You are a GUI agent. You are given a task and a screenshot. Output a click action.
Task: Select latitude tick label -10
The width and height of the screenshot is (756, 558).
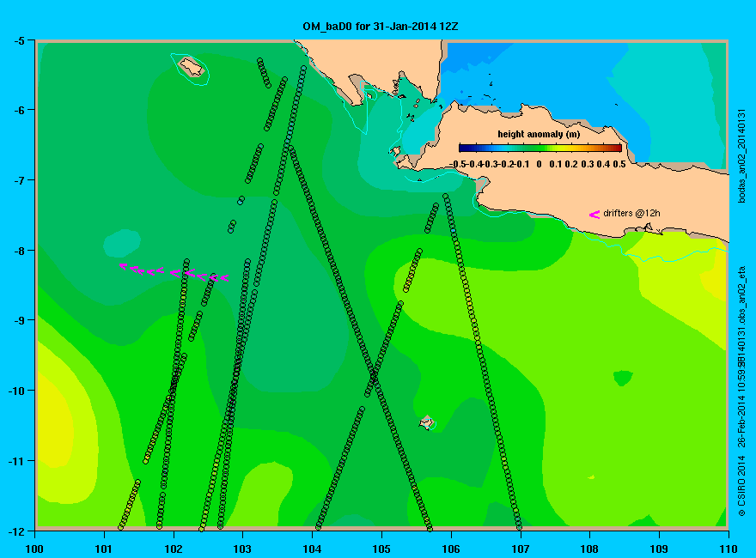(16, 391)
